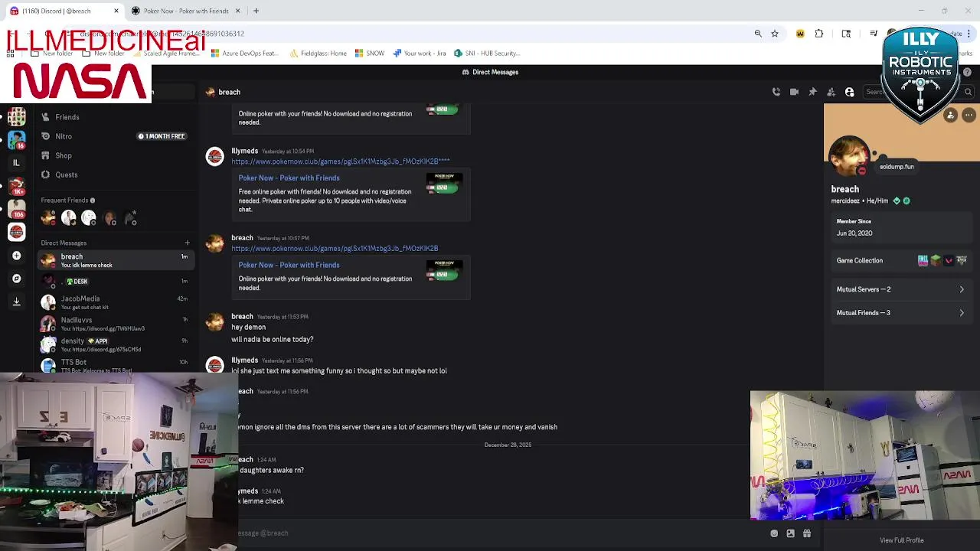980x551 pixels.
Task: Open lowest Poker Now embed title
Action: [289, 265]
